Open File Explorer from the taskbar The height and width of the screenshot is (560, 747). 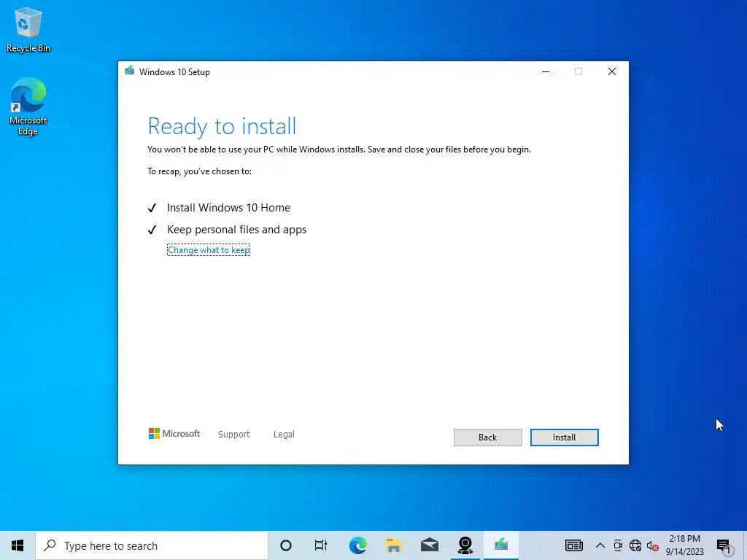point(393,545)
